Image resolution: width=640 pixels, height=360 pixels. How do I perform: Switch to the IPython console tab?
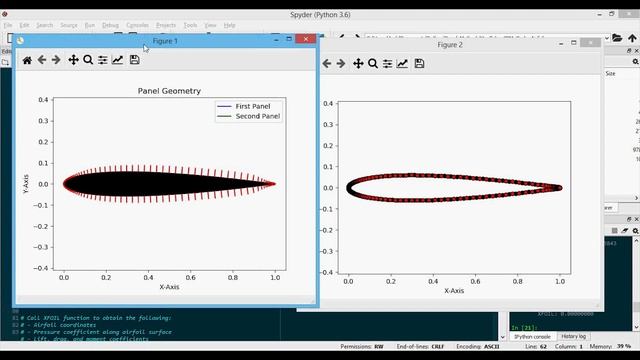coord(532,337)
